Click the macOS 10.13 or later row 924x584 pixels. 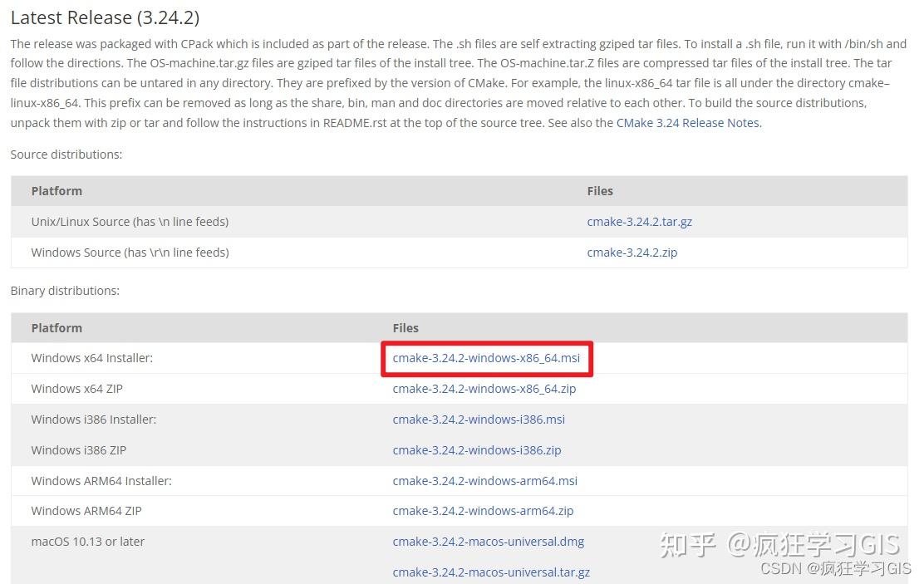pyautogui.click(x=86, y=542)
